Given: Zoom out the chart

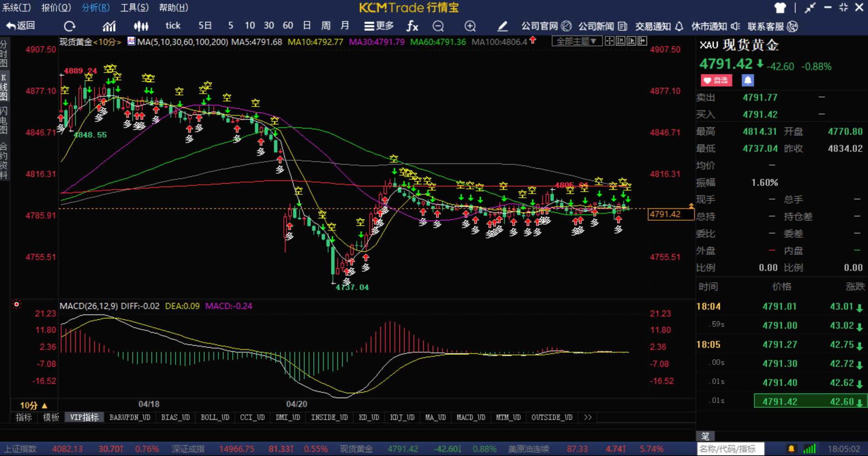Looking at the screenshot, I should click(x=438, y=26).
